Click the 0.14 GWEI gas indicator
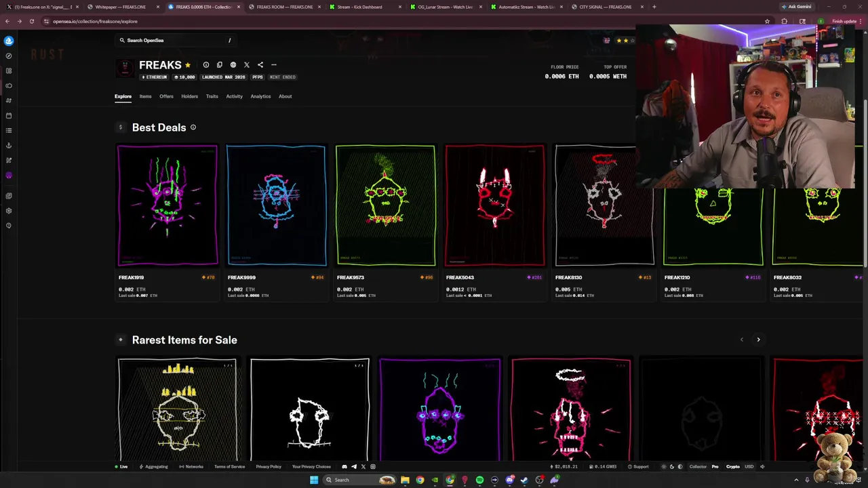Screen dimensions: 868x488 [x=603, y=466]
